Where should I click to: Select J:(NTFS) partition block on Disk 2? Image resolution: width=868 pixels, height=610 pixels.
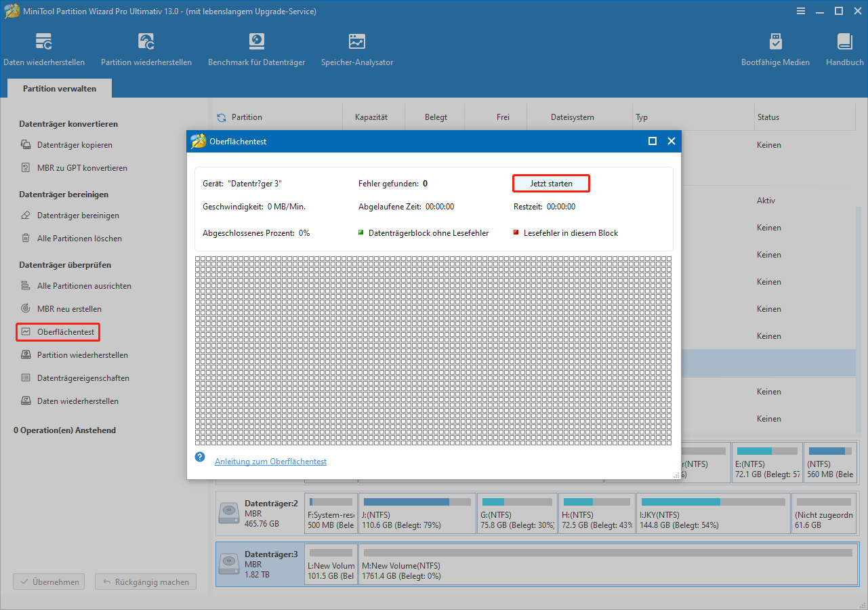(x=417, y=514)
